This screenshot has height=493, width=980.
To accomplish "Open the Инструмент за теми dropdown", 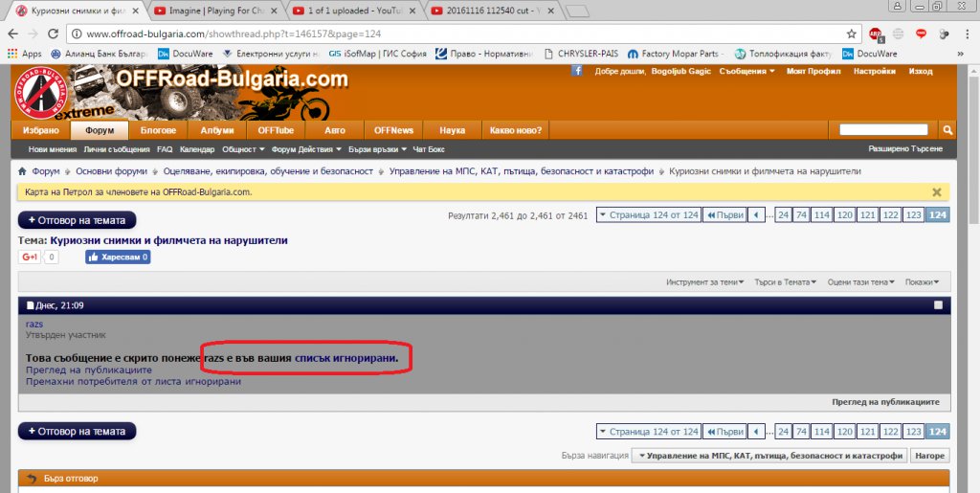I will (705, 282).
